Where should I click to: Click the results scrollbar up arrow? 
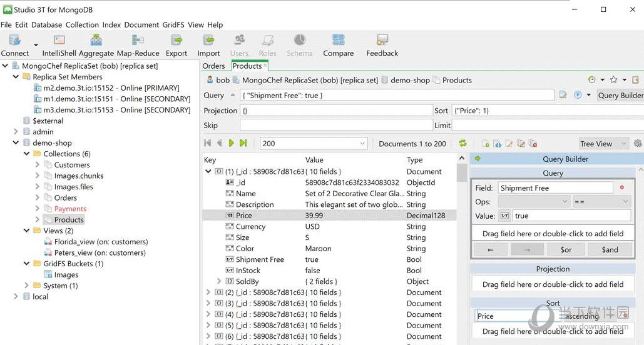pos(462,158)
